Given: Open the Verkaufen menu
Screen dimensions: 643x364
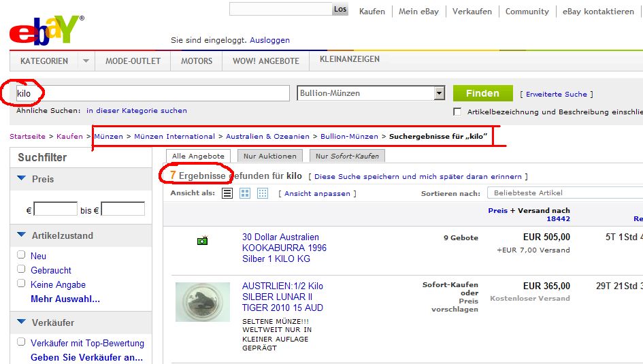Looking at the screenshot, I should point(472,12).
